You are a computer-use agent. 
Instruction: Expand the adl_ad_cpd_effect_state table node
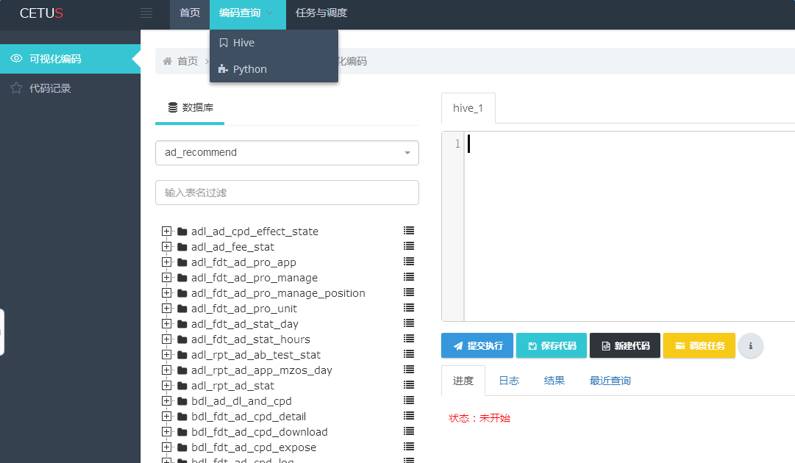[x=166, y=231]
